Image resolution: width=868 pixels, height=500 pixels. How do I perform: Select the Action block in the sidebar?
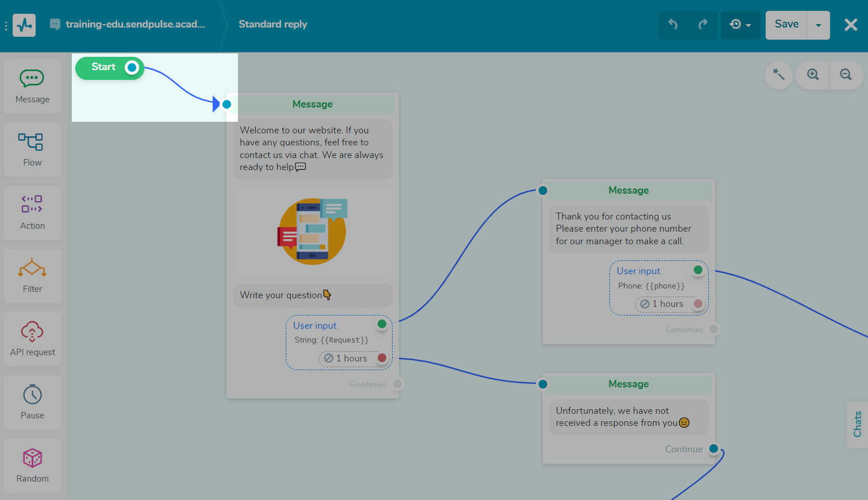click(x=32, y=213)
